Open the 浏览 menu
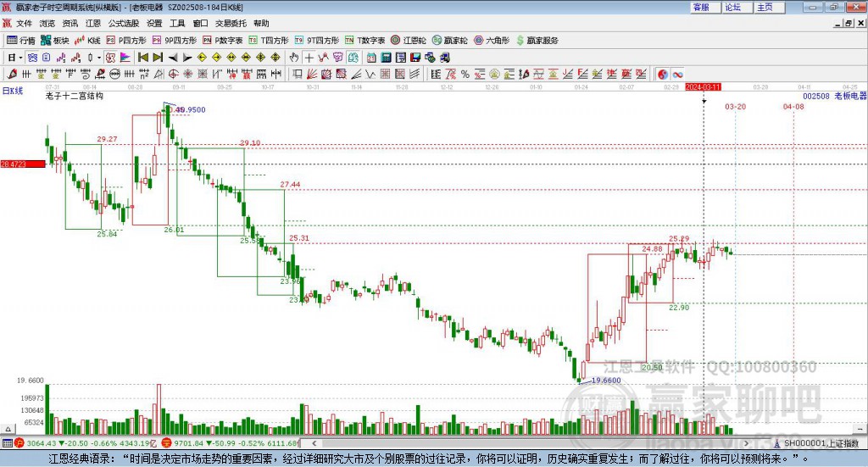Image resolution: width=868 pixels, height=467 pixels. pyautogui.click(x=47, y=23)
